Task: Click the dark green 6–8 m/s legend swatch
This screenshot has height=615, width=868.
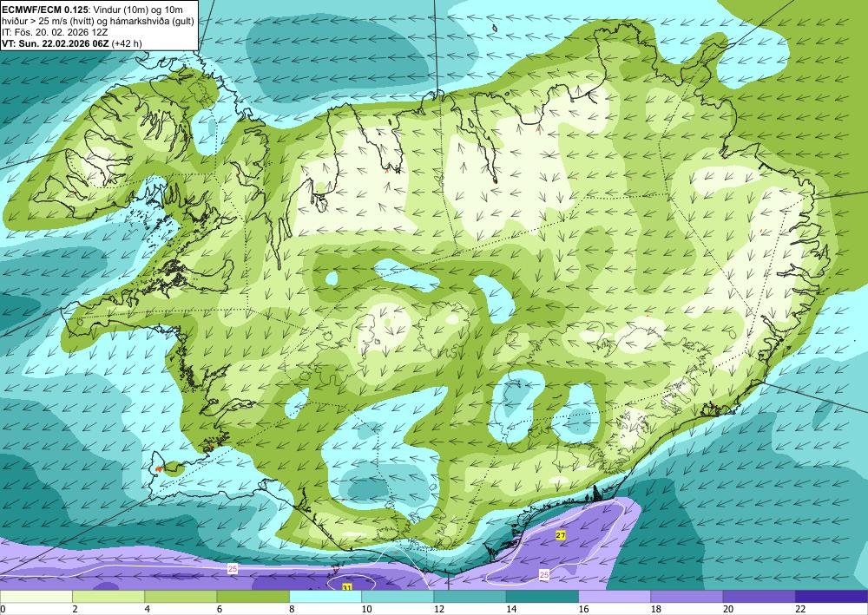Action: [253, 596]
